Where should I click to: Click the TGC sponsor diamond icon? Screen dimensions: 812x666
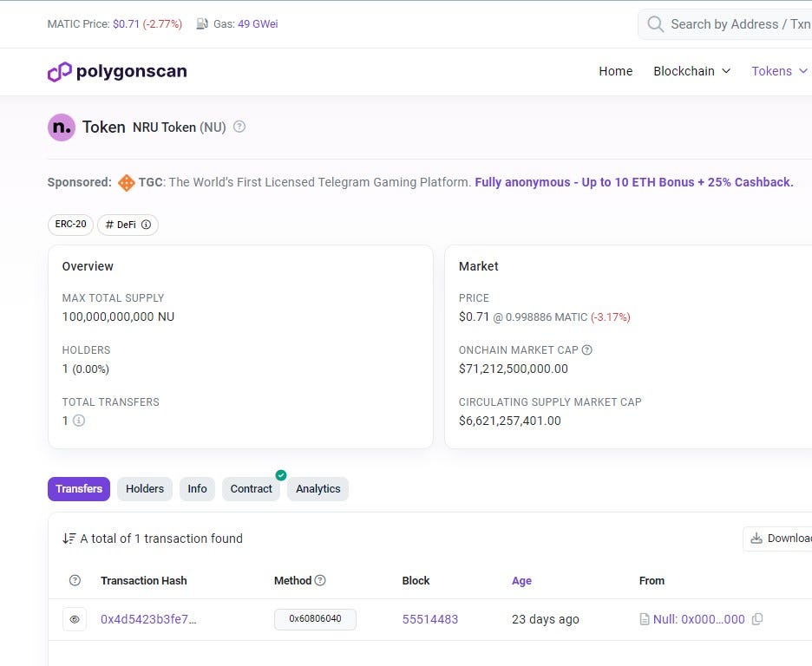(126, 182)
